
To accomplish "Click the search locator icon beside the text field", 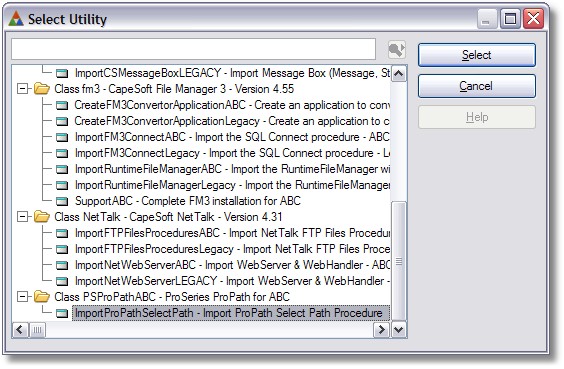I will coord(397,49).
